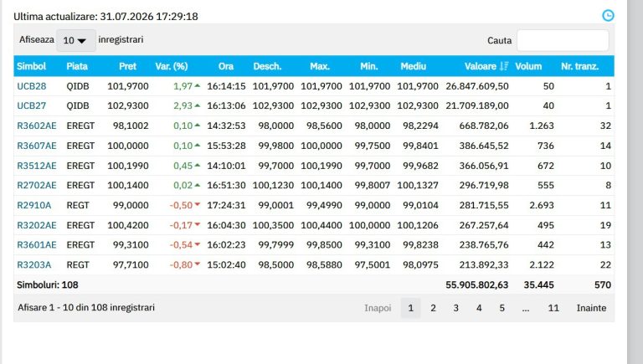This screenshot has height=364, width=643.
Task: Open the UCB27 symbol link
Action: [x=32, y=105]
